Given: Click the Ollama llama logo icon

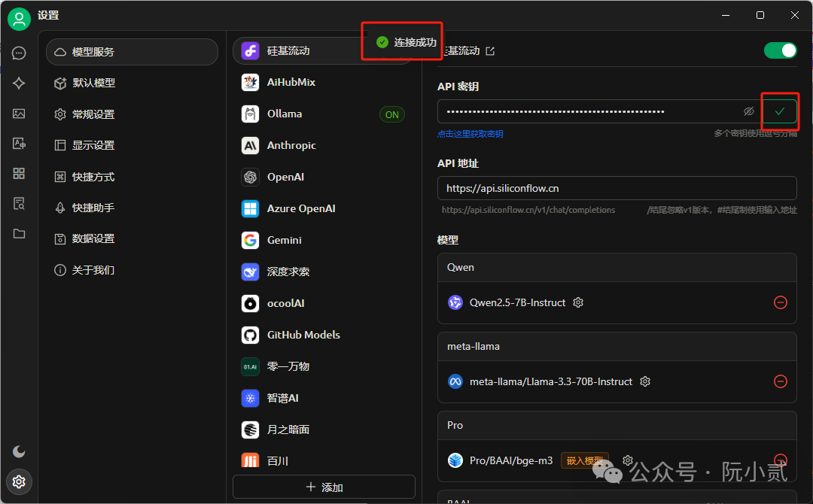Looking at the screenshot, I should click(251, 114).
